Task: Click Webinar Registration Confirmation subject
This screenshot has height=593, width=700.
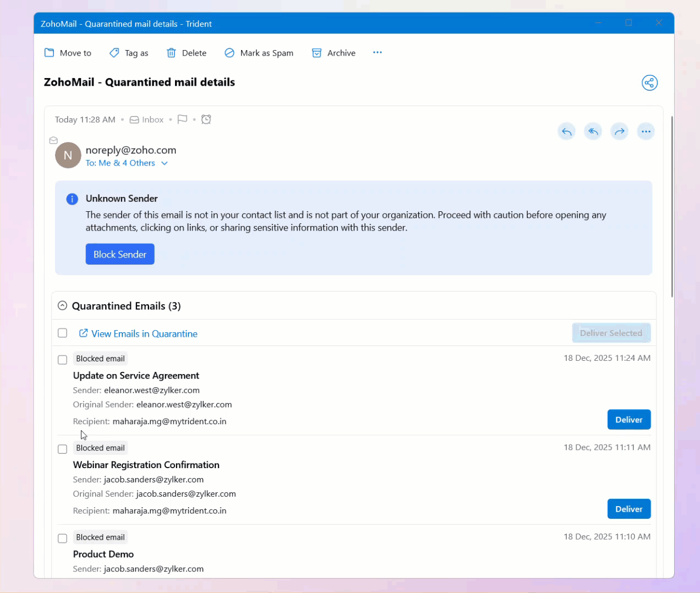Action: click(x=146, y=465)
